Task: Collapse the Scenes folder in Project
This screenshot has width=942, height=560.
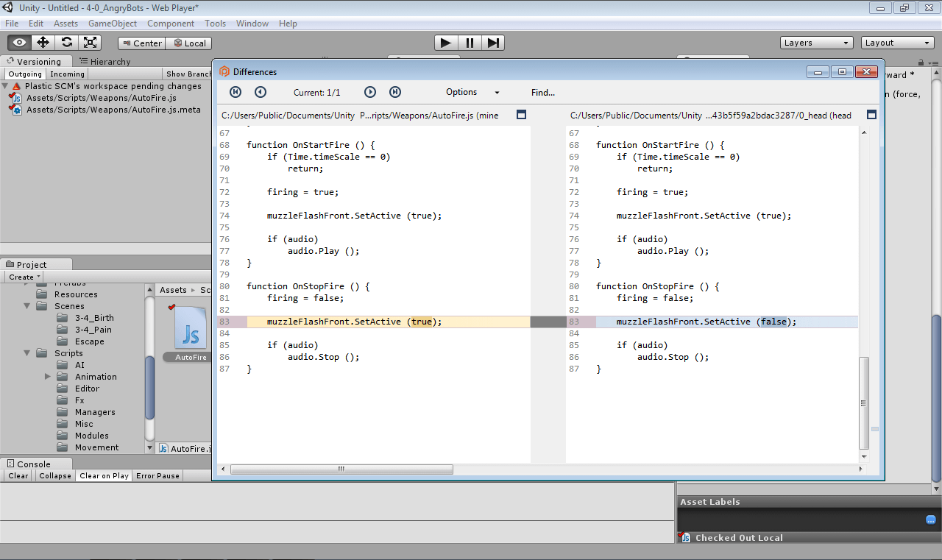Action: pos(26,305)
